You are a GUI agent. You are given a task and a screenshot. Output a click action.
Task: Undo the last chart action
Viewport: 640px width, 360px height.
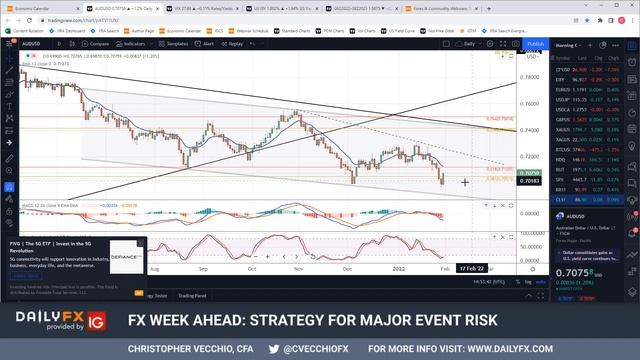click(252, 44)
